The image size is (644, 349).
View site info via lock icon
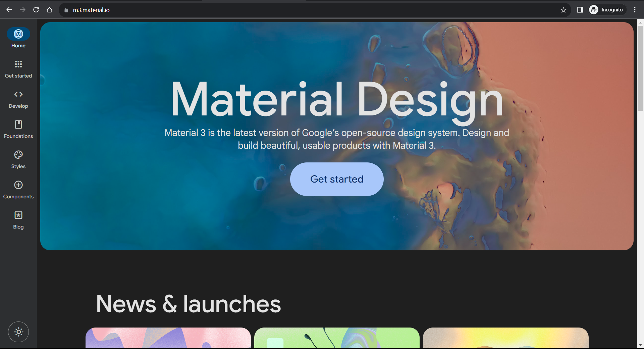pos(66,10)
